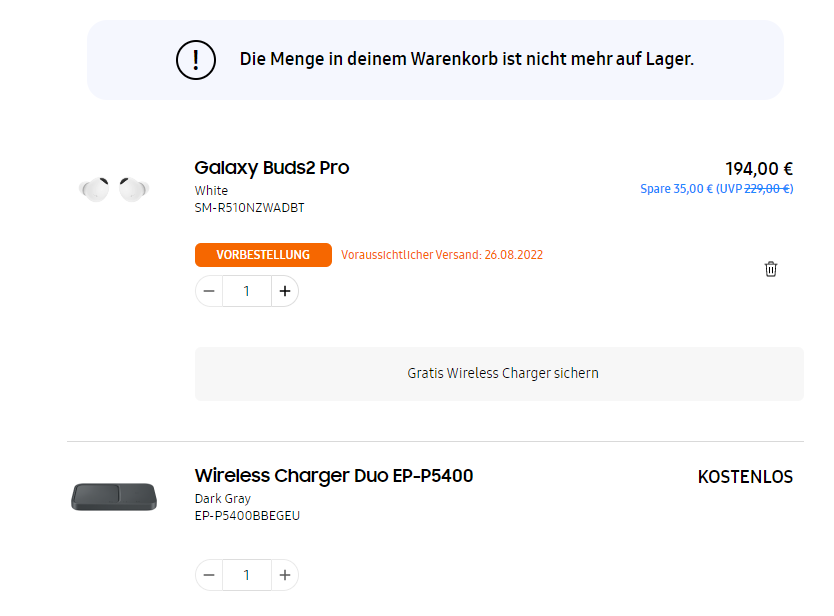
Task: Click the Voraussichtlicher Versand 26.08.2022 text
Action: click(x=442, y=255)
